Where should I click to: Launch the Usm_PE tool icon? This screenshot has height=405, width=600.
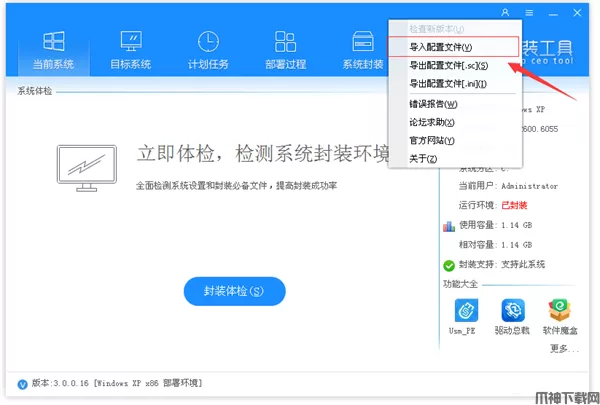pos(466,310)
